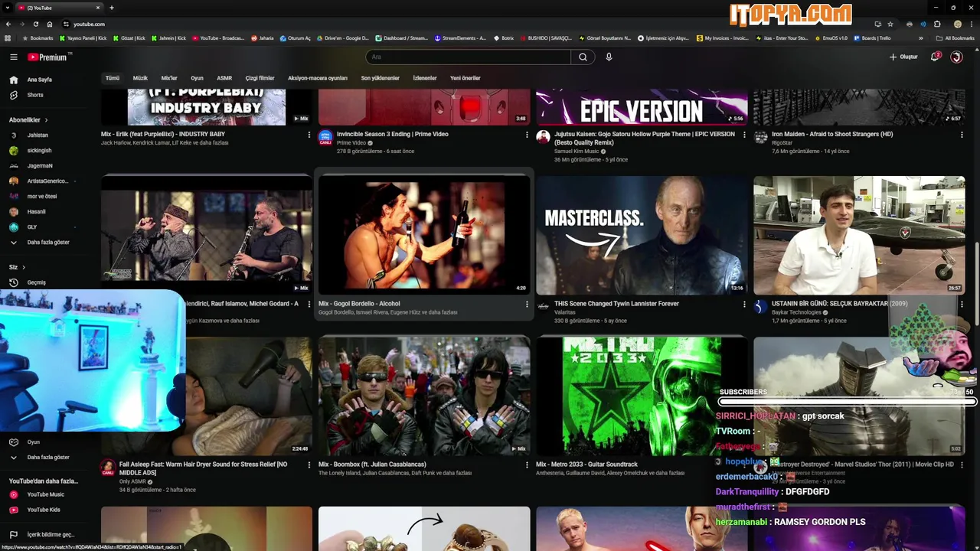Go to Ana Sayfa home
This screenshot has height=551, width=980.
40,80
